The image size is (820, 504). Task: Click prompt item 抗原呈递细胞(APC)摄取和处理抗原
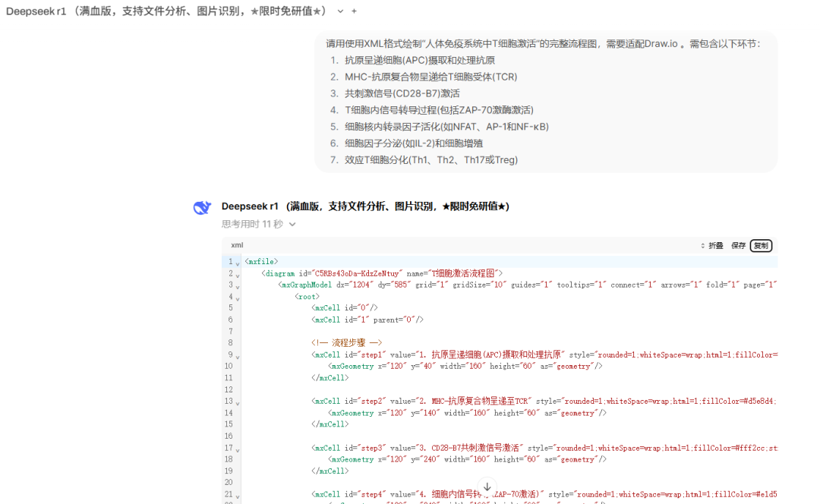419,60
